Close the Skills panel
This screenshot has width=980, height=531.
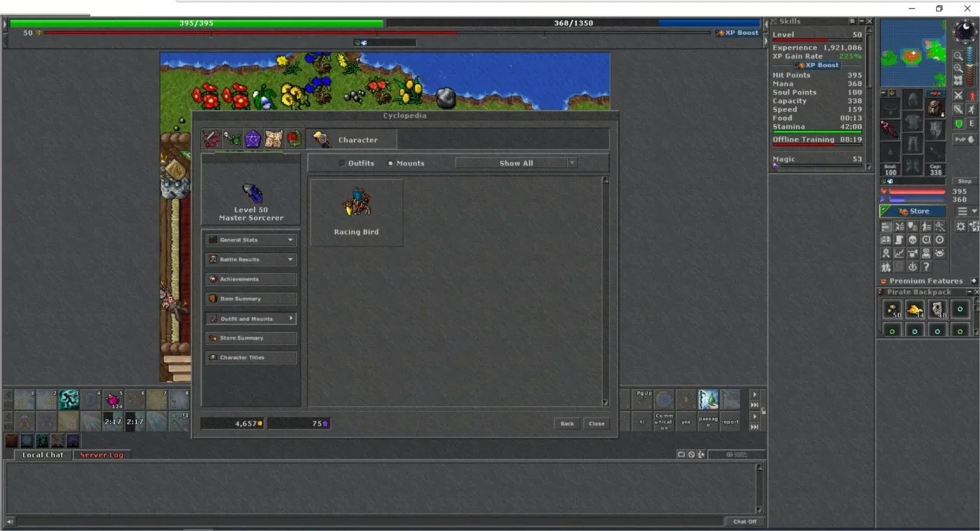pos(869,22)
